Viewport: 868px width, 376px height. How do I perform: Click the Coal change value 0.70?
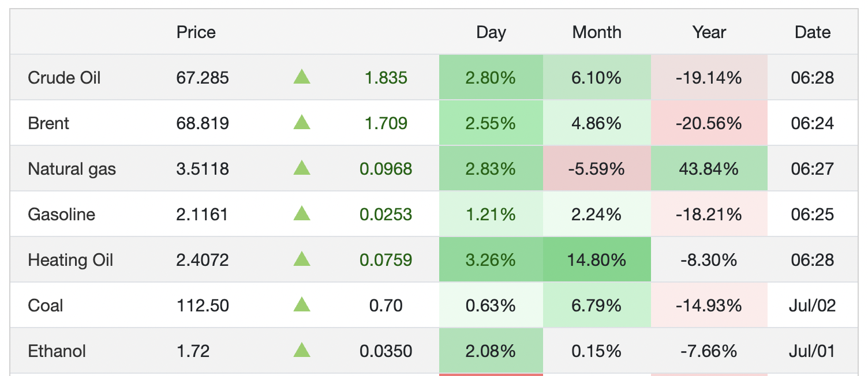(386, 306)
